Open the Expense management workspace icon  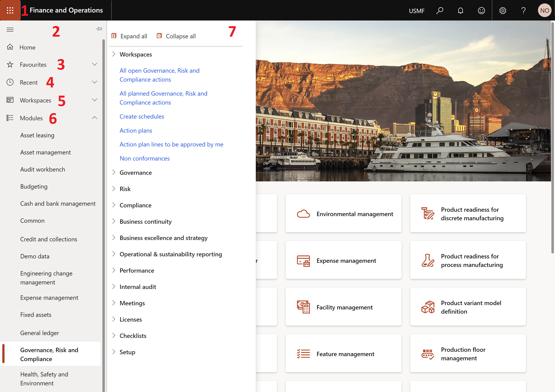click(304, 260)
